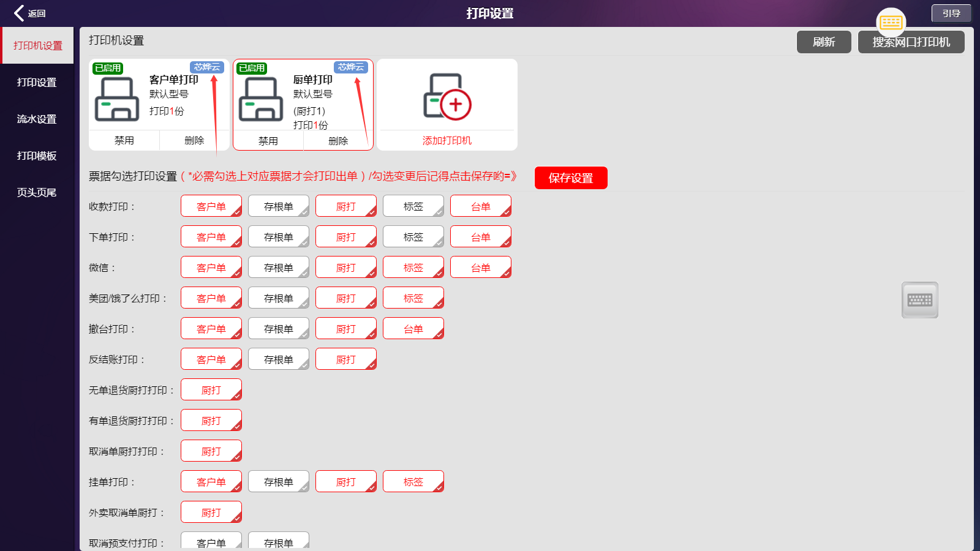Image resolution: width=980 pixels, height=551 pixels.
Task: Toggle 台单 for 下单打印
Action: point(481,236)
